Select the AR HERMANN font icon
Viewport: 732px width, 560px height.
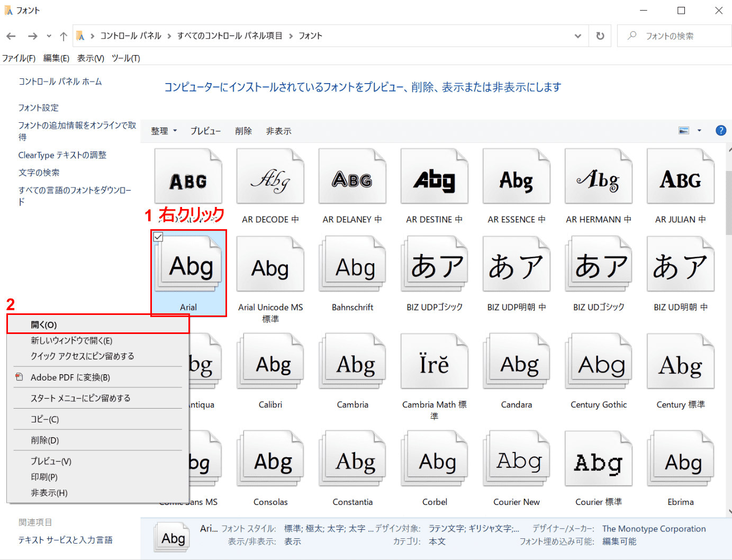[599, 176]
